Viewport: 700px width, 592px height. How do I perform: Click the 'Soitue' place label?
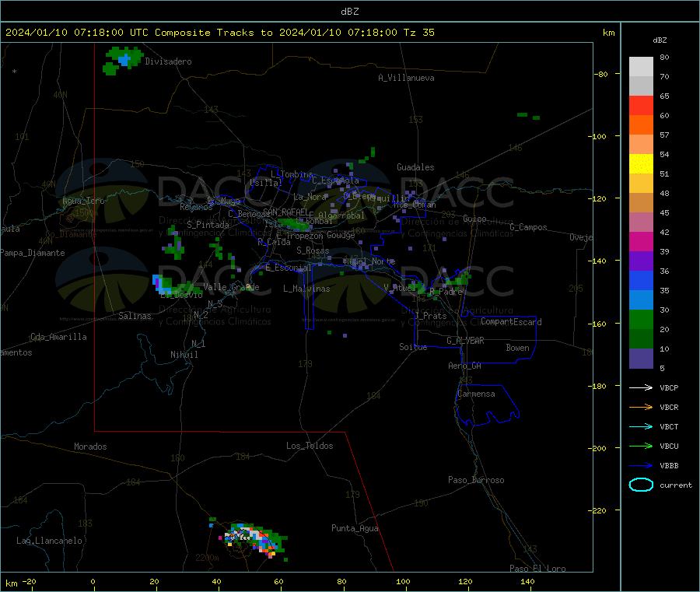[413, 347]
